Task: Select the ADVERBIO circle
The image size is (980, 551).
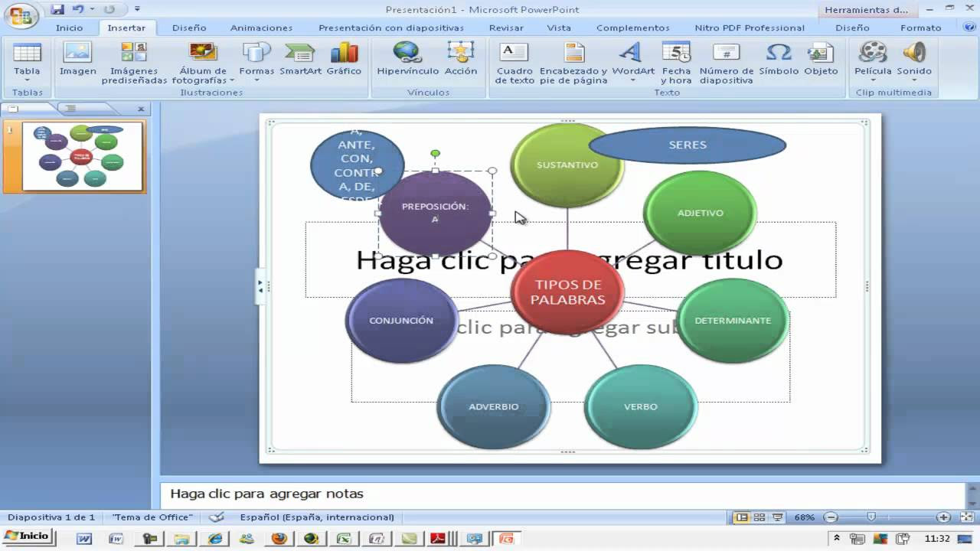Action: pyautogui.click(x=494, y=406)
